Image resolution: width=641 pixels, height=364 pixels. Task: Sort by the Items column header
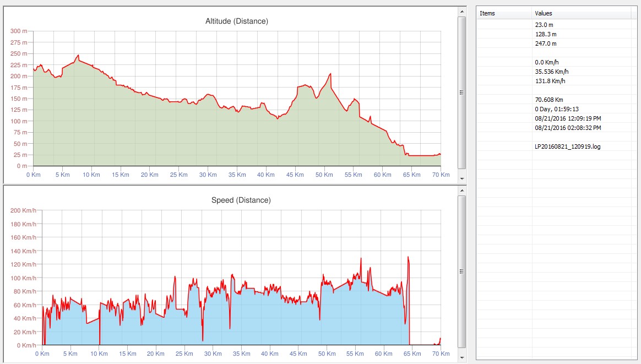[x=504, y=13]
